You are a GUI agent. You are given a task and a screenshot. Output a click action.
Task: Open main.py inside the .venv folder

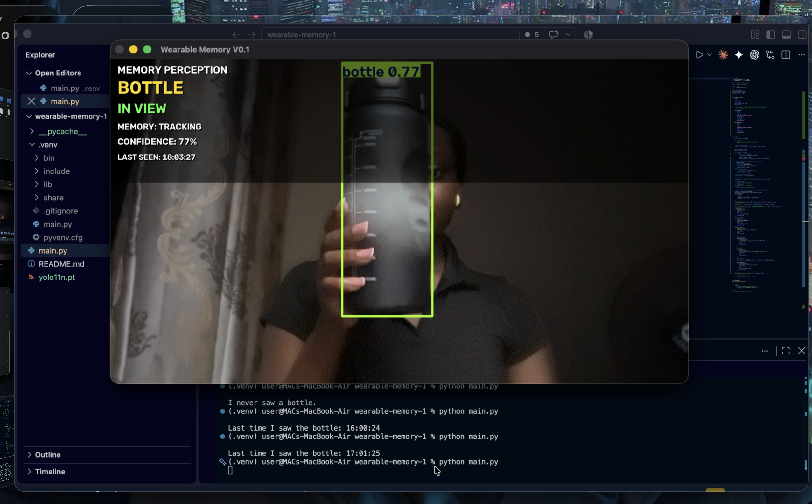tap(58, 224)
